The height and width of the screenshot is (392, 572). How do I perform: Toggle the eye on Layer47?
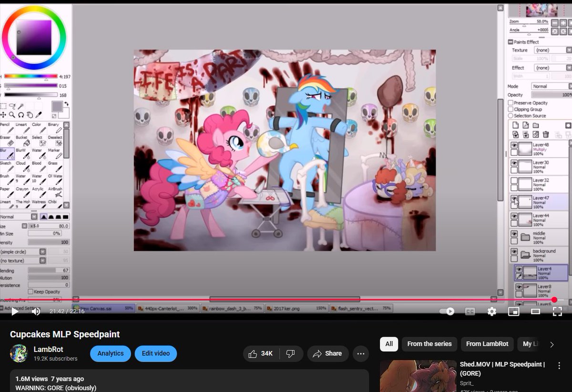tap(514, 198)
